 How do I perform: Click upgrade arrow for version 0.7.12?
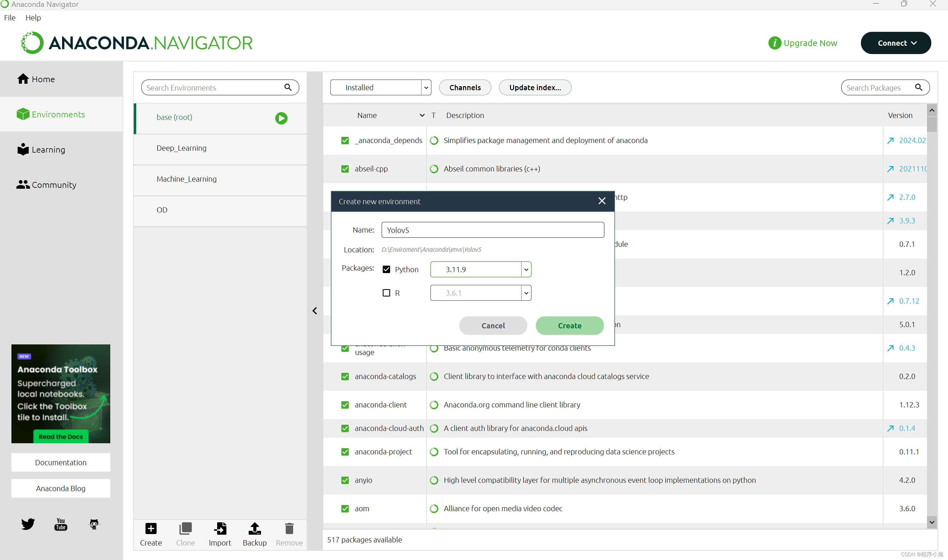(x=890, y=301)
